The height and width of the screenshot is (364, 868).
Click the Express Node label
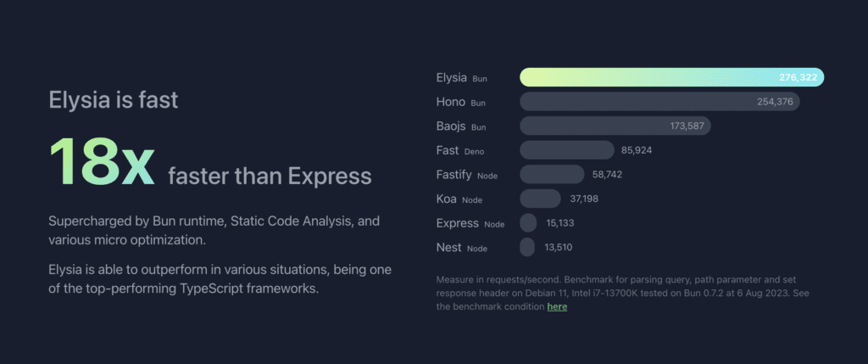click(470, 223)
